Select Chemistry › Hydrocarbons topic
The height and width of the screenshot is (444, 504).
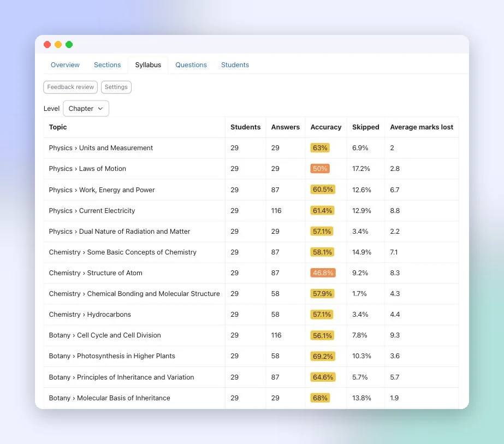coord(90,315)
